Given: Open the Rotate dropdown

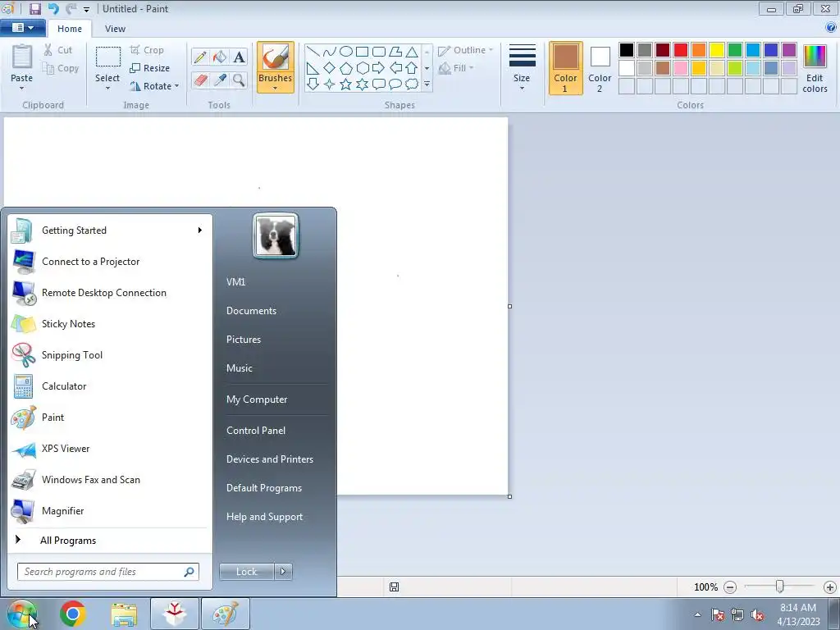Looking at the screenshot, I should (x=154, y=86).
